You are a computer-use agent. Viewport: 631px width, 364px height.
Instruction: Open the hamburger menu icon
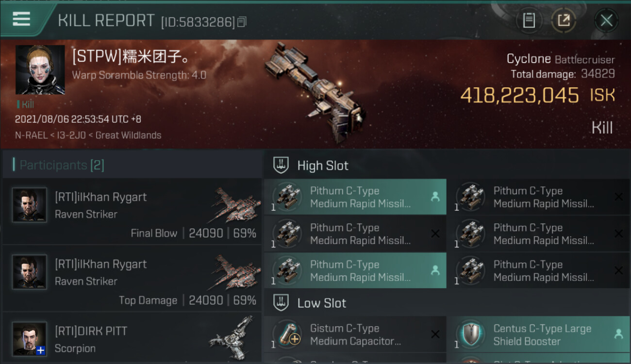tap(21, 19)
